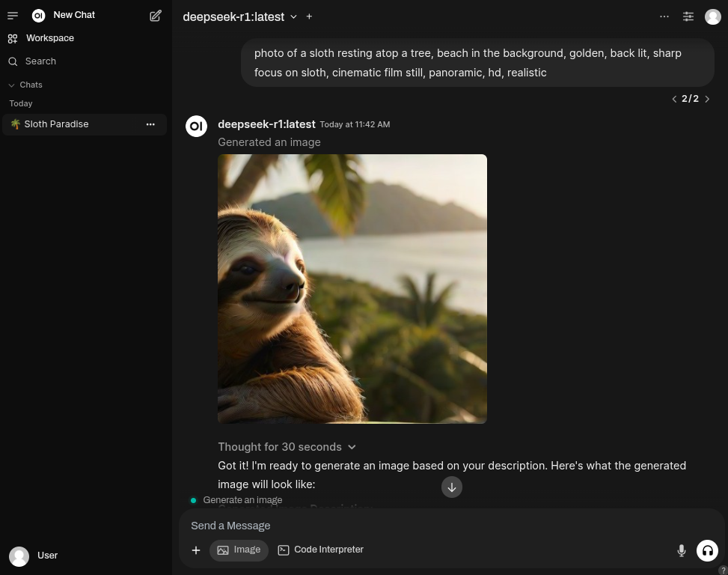View the previous response version with the left arrow
Image resolution: width=728 pixels, height=575 pixels.
click(674, 99)
